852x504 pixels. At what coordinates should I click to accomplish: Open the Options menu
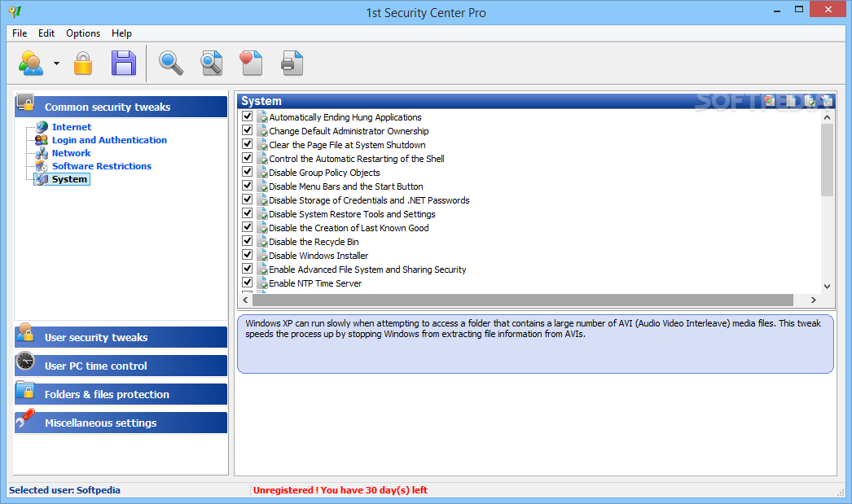pyautogui.click(x=83, y=33)
